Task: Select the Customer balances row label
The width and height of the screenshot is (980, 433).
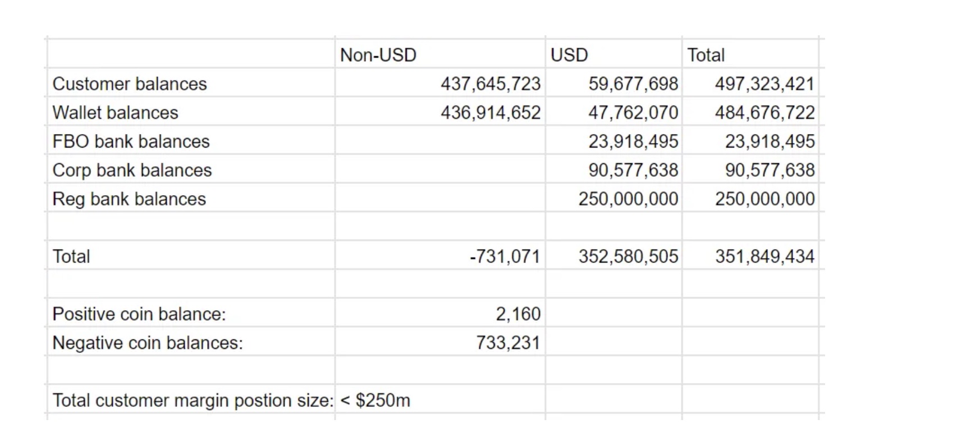Action: 130,84
